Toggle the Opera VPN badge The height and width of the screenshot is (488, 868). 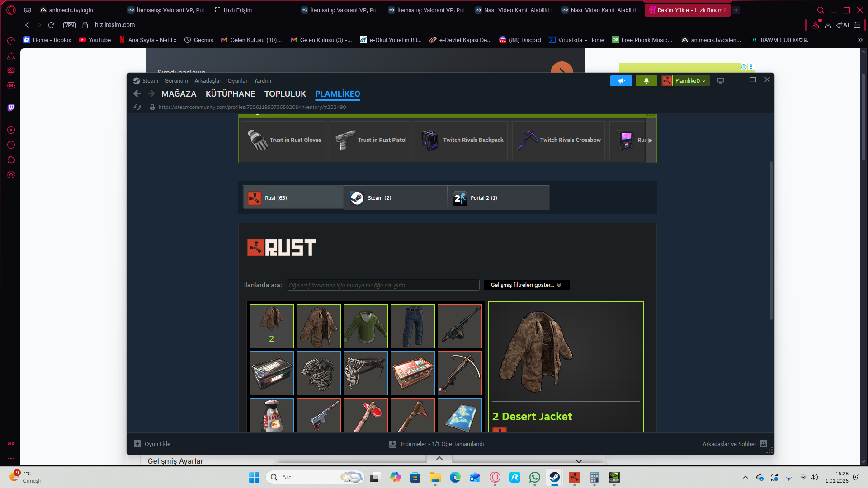70,25
